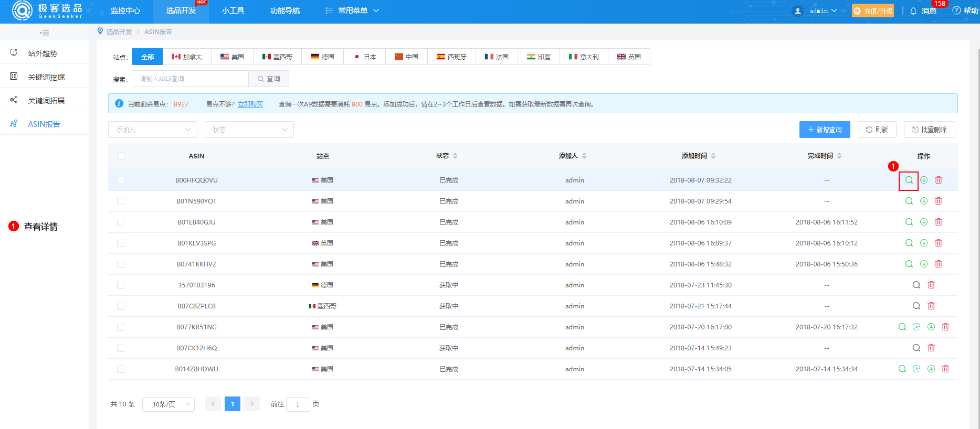The height and width of the screenshot is (429, 980).
Task: Expand the admin account menu
Action: point(823,10)
